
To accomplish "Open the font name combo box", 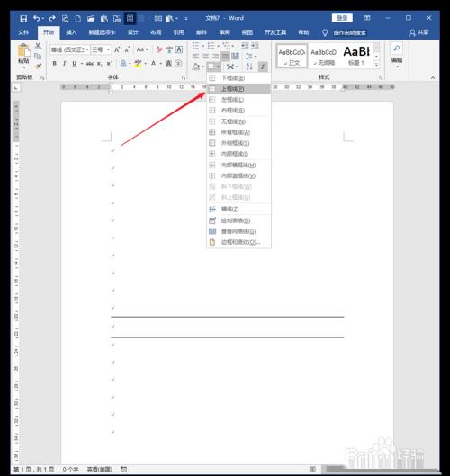I will pos(70,49).
